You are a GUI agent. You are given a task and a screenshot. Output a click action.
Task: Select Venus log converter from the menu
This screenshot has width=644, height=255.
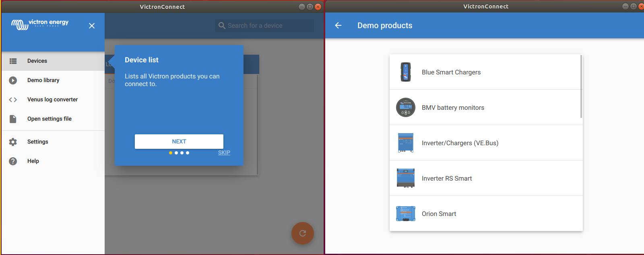point(53,100)
